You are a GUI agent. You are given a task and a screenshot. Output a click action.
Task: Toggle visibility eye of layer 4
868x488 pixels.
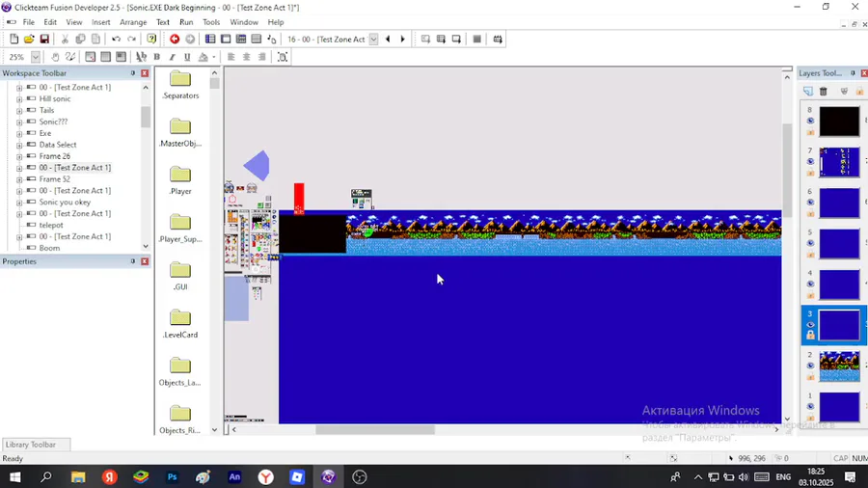(810, 284)
